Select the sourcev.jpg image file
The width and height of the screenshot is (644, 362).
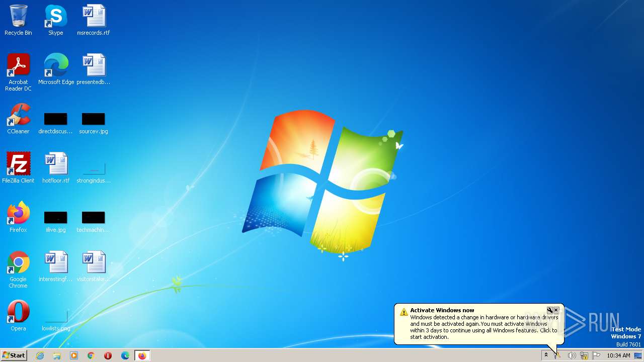point(94,123)
